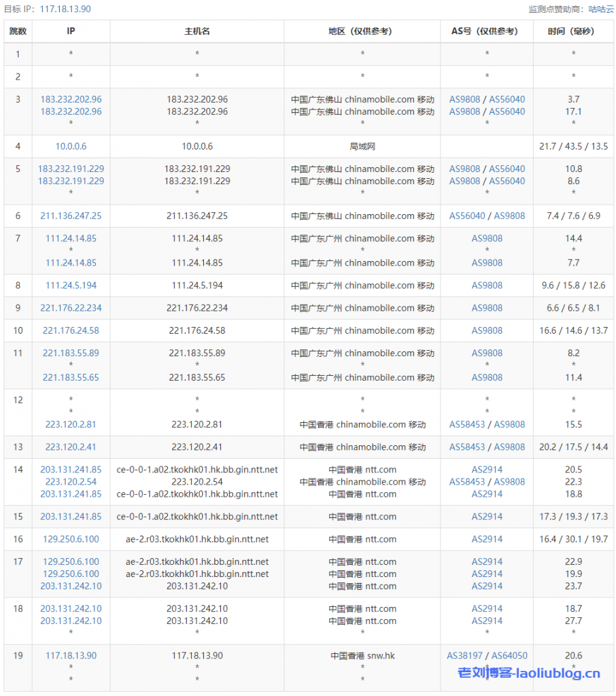Open IP link 223.120.2.41 in hop 13

71,447
